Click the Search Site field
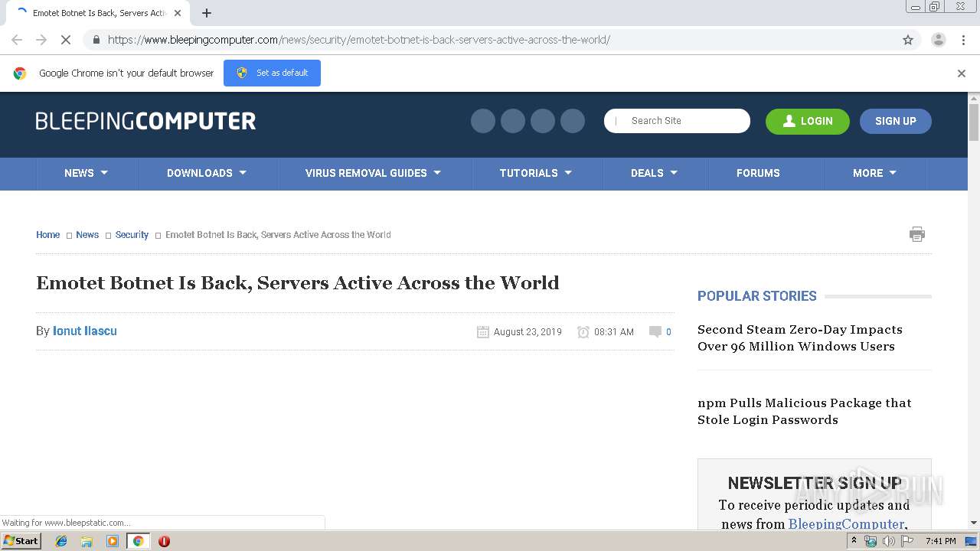 point(677,121)
